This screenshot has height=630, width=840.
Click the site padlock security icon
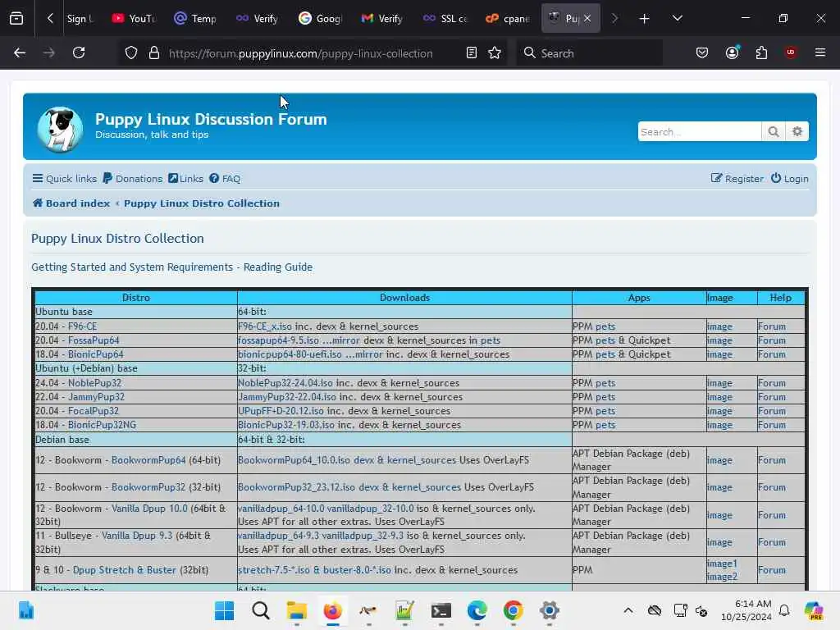pos(154,53)
